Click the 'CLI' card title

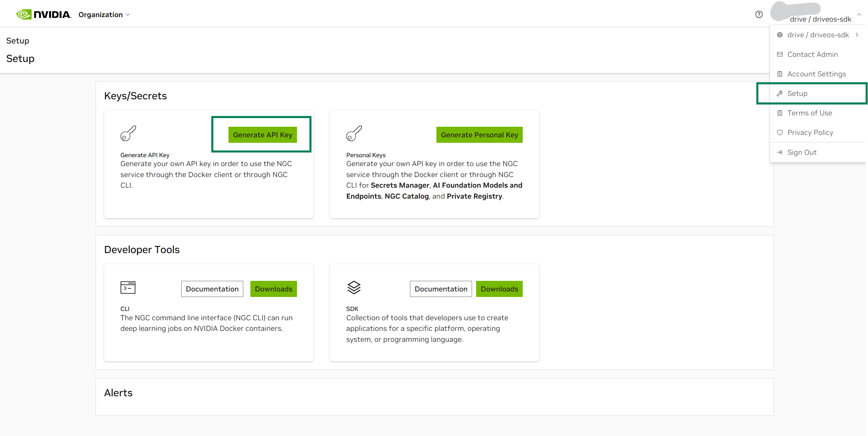click(125, 309)
